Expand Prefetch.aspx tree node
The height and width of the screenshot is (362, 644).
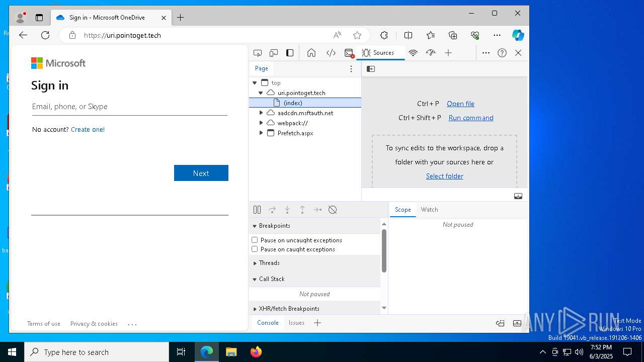coord(261,133)
